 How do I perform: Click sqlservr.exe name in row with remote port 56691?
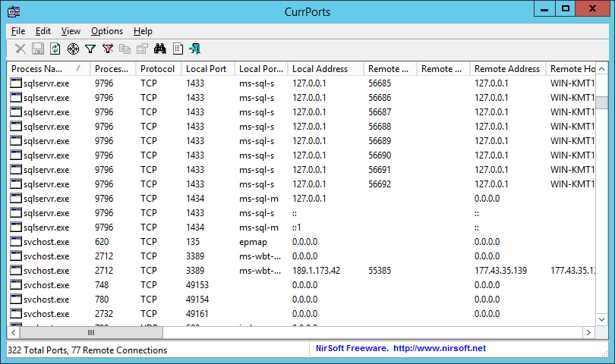tap(46, 170)
